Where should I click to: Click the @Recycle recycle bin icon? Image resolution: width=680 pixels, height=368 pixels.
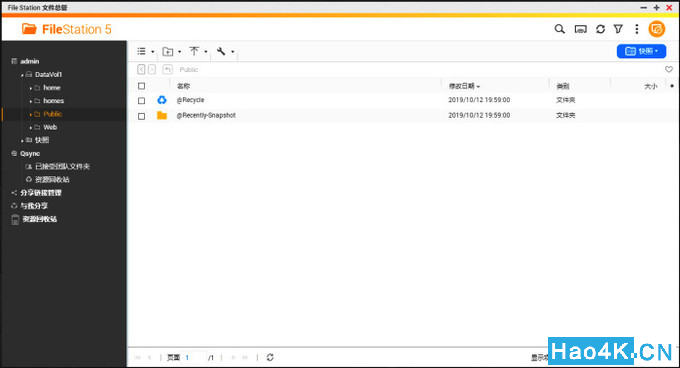(x=162, y=100)
